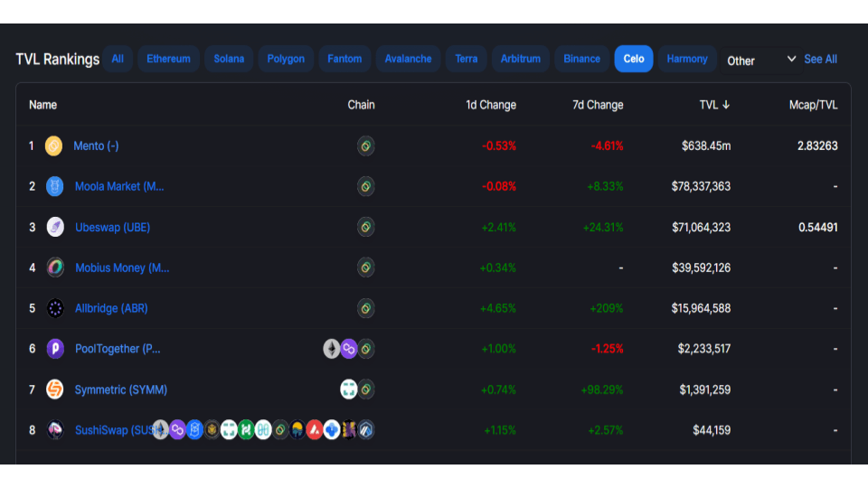This screenshot has width=868, height=488.
Task: Click the green HECO chain icon in SushiSwap row
Action: pyautogui.click(x=246, y=430)
